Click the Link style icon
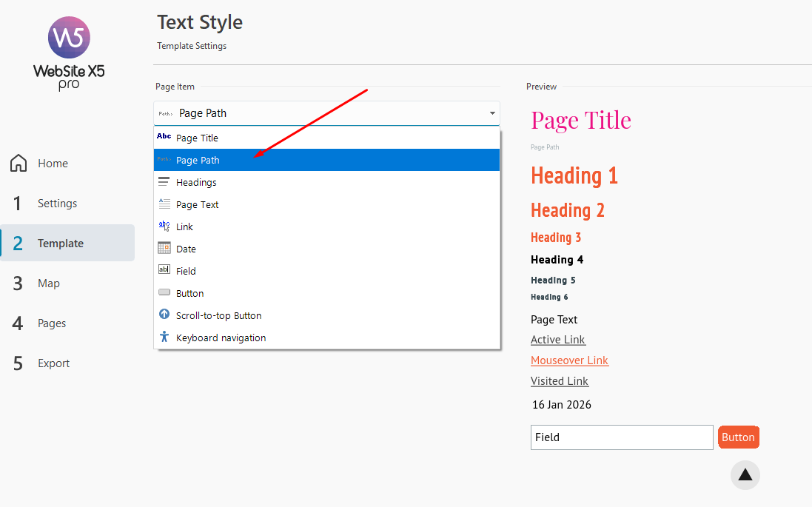Viewport: 812px width, 507px height. point(164,226)
